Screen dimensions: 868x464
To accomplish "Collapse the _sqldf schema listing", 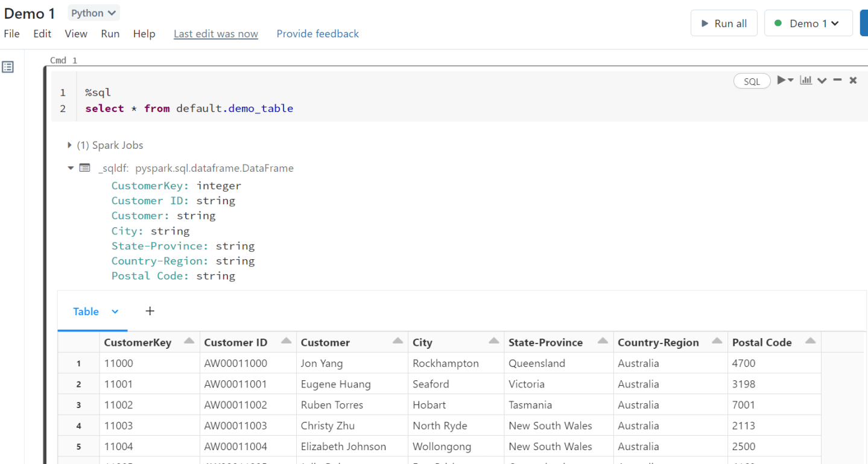I will pyautogui.click(x=71, y=168).
